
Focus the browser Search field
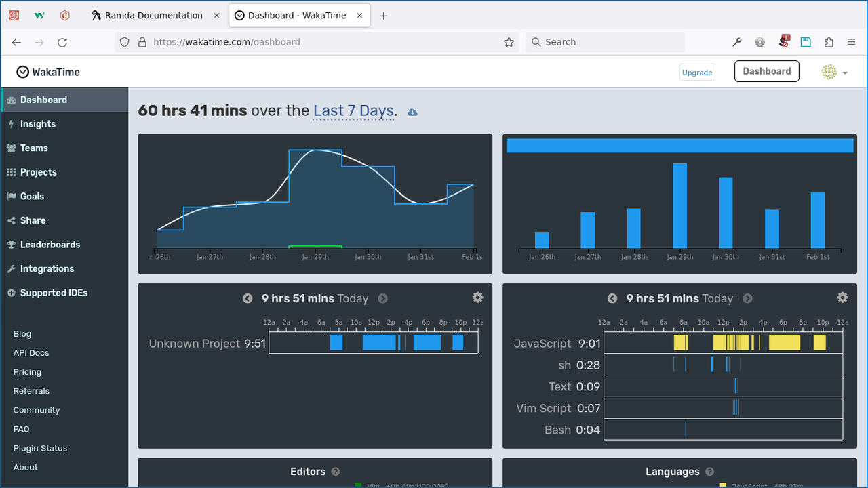click(x=605, y=42)
